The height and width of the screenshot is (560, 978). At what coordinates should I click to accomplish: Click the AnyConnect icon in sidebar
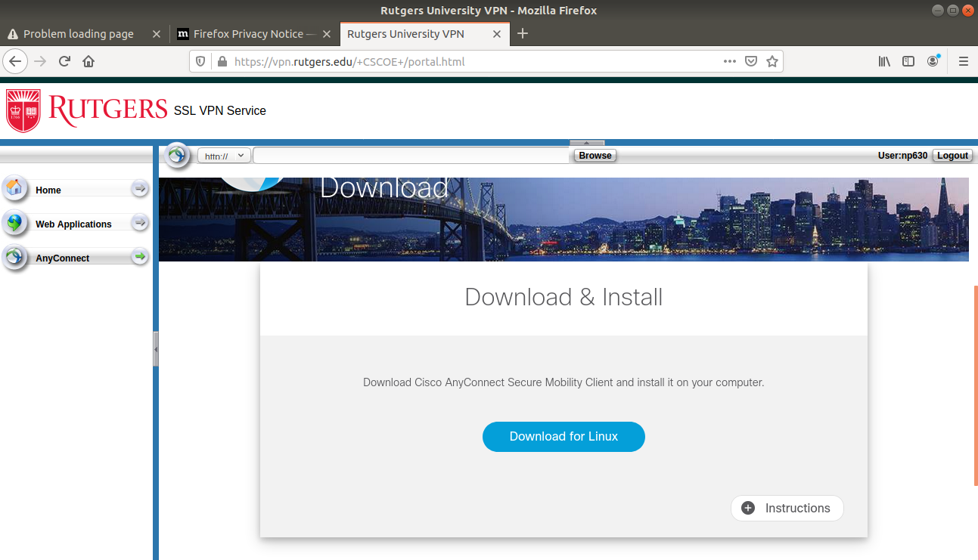tap(14, 257)
